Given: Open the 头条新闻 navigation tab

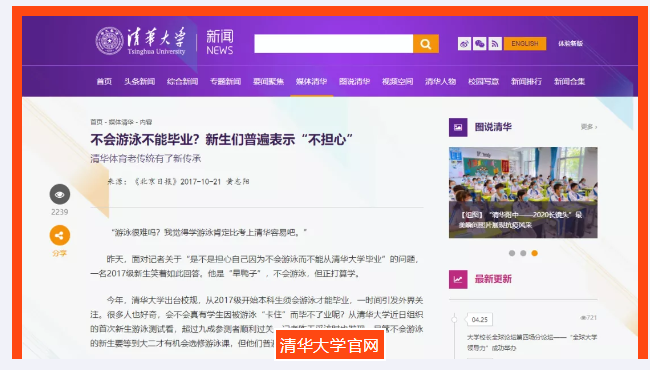Looking at the screenshot, I should (139, 82).
